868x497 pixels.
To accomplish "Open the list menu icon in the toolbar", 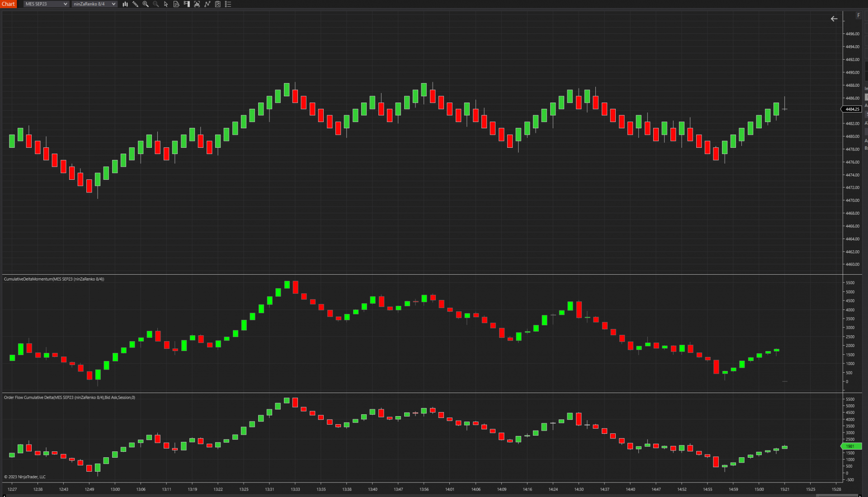I will 228,4.
